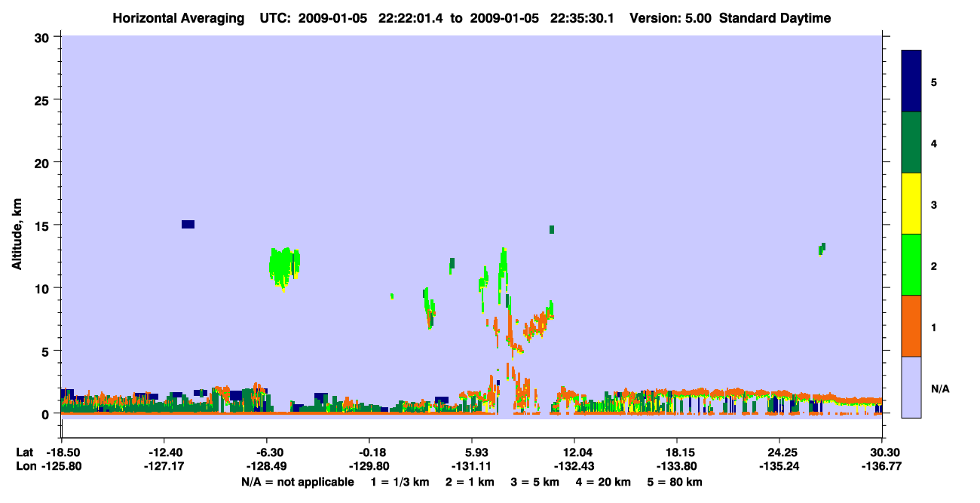
Task: Click the longitude value -135.24
Action: pyautogui.click(x=779, y=466)
